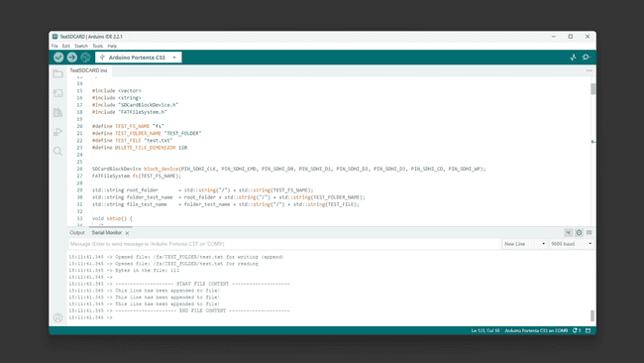Viewport: 644px width, 363px height.
Task: Open the Search sidebar icon
Action: 57,152
